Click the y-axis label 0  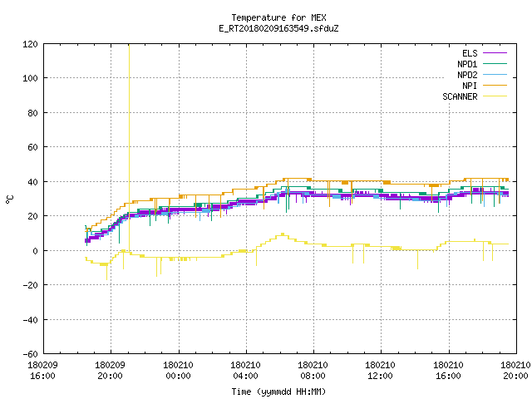tap(35, 251)
